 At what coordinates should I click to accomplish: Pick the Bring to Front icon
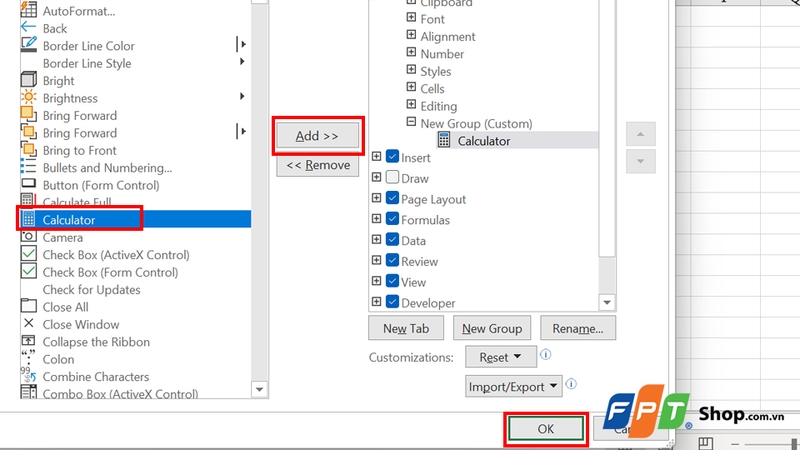(29, 149)
